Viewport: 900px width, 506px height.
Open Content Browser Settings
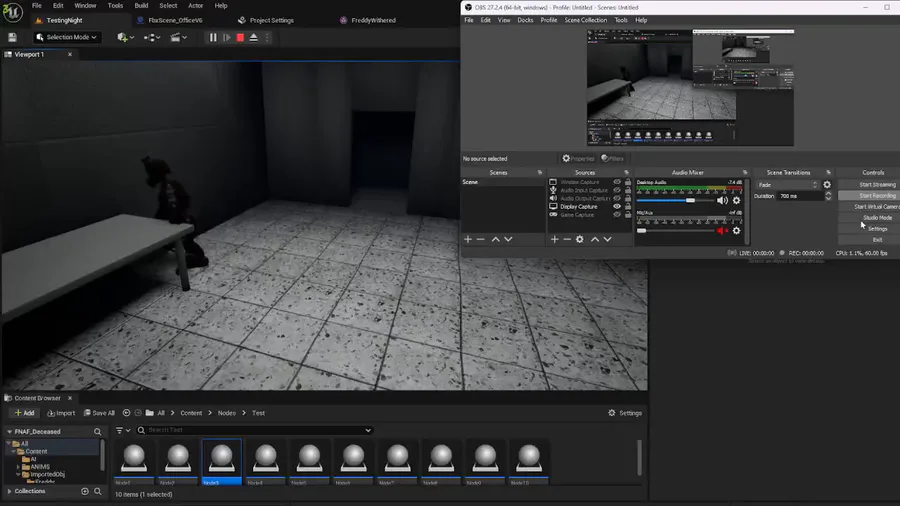pyautogui.click(x=625, y=413)
